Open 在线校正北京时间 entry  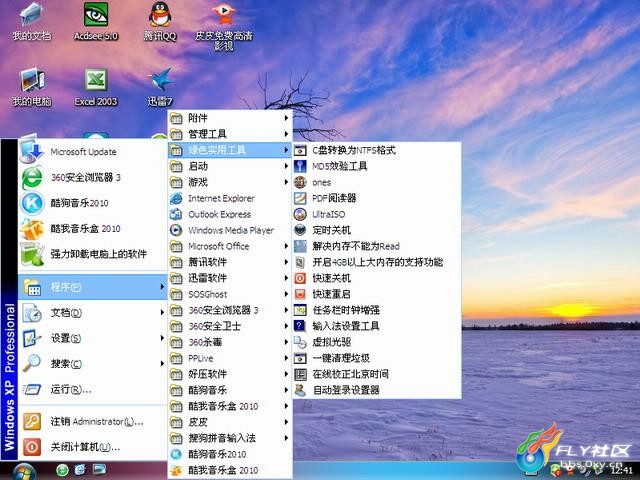tap(377, 374)
